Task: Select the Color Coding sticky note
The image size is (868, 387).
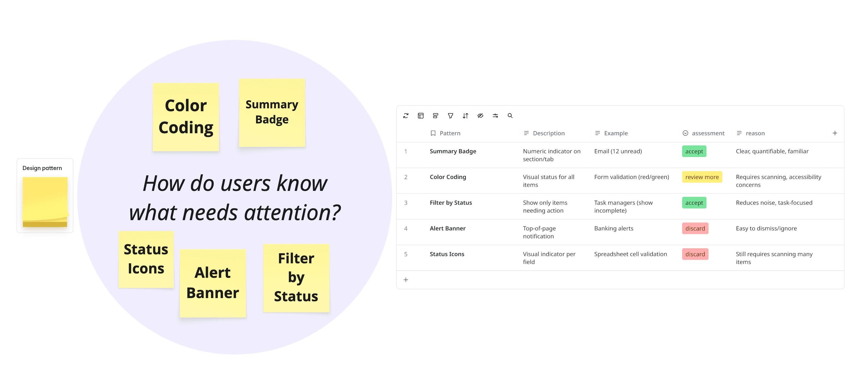Action: [186, 117]
